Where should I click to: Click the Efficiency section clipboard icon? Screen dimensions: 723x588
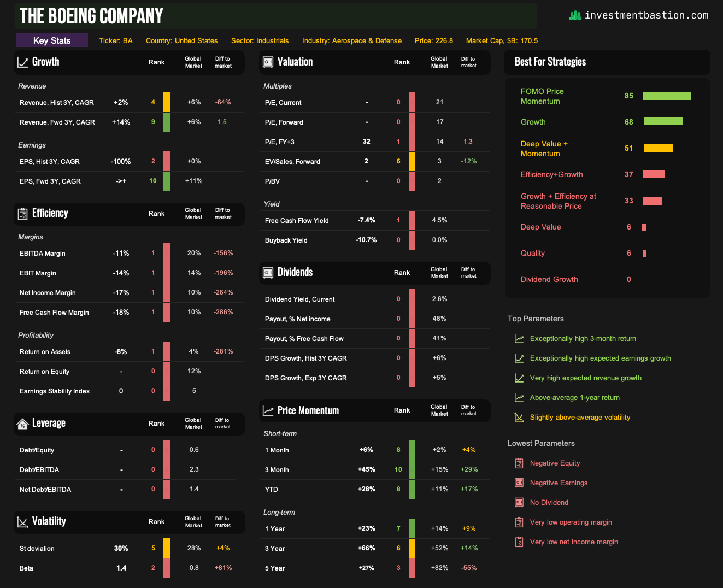22,214
